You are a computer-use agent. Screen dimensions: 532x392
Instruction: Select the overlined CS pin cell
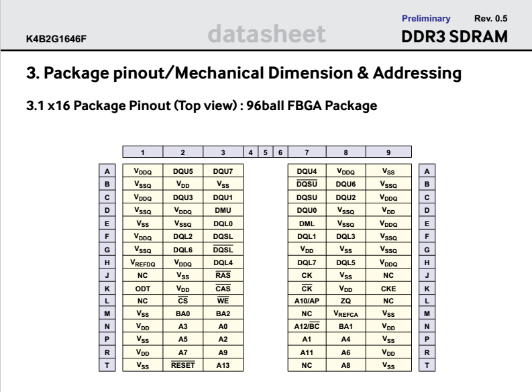183,300
